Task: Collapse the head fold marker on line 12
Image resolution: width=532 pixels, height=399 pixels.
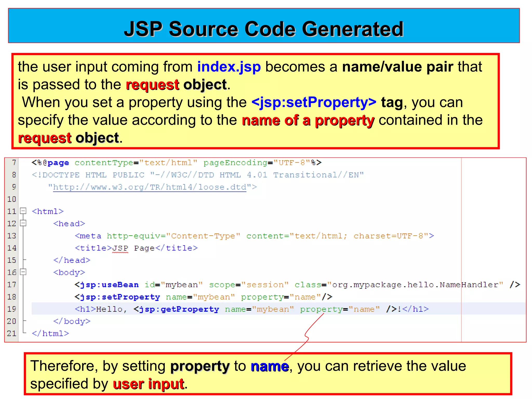Action: (x=23, y=223)
